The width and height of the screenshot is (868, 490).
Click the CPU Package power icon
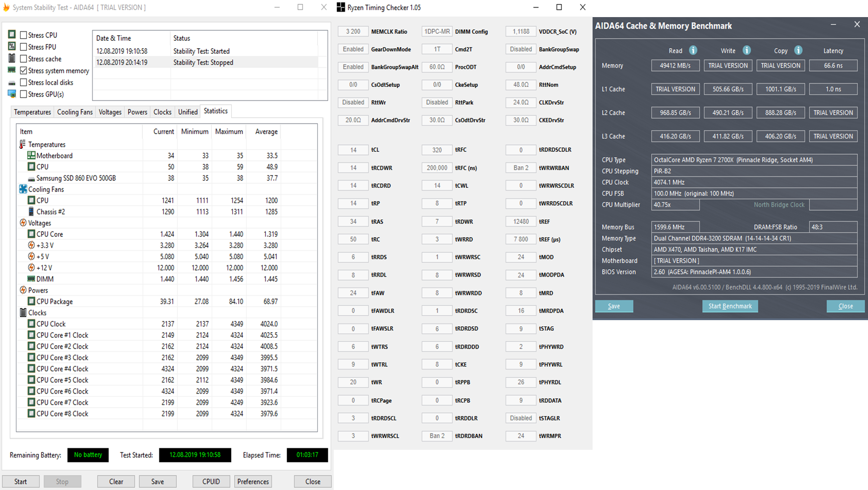[31, 301]
